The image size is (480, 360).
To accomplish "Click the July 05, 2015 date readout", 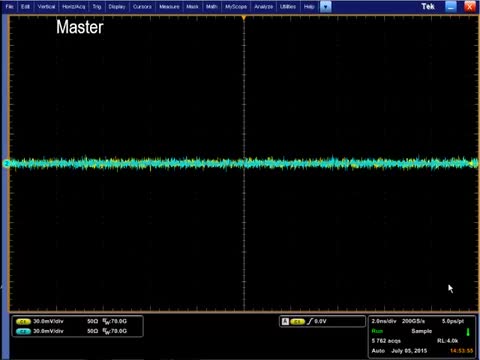I will coord(409,351).
